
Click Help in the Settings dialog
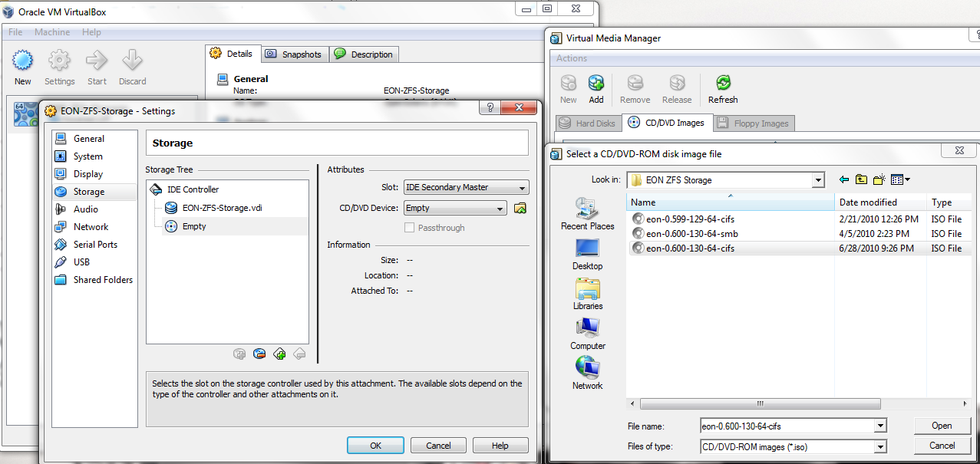pyautogui.click(x=500, y=446)
